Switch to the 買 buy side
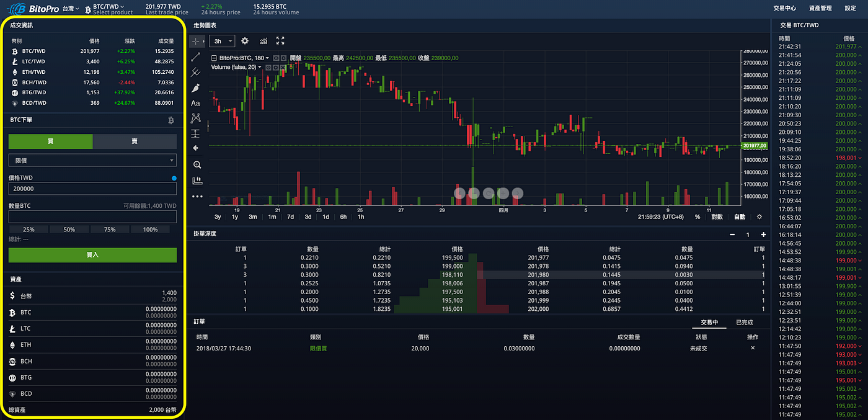The image size is (868, 420). (51, 141)
